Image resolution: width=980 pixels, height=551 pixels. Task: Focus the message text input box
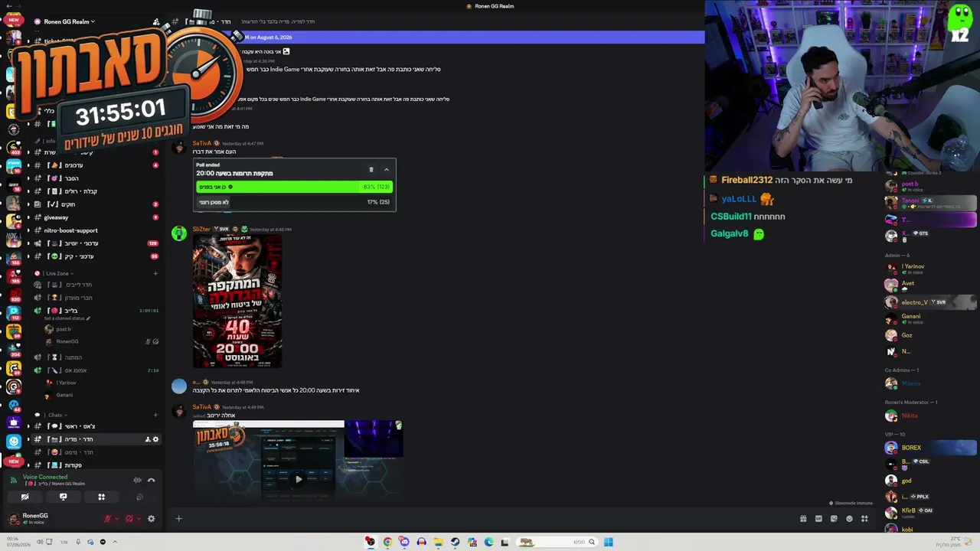click(x=490, y=519)
